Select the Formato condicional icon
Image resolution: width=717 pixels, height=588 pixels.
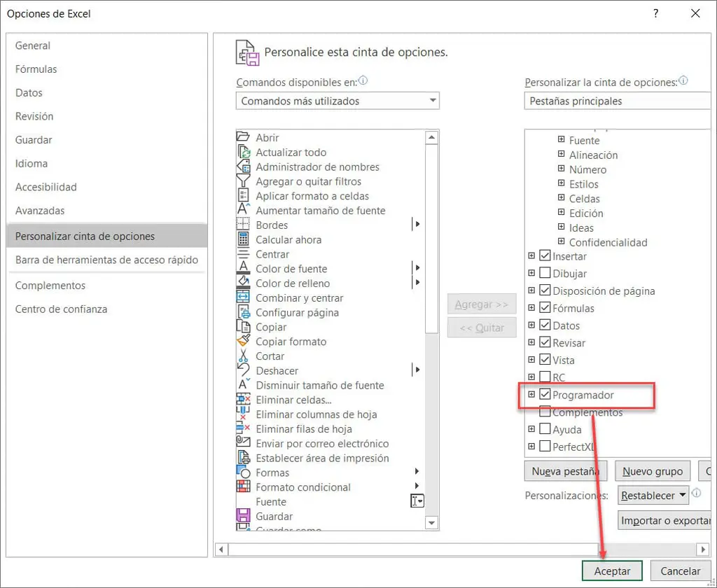tap(244, 486)
